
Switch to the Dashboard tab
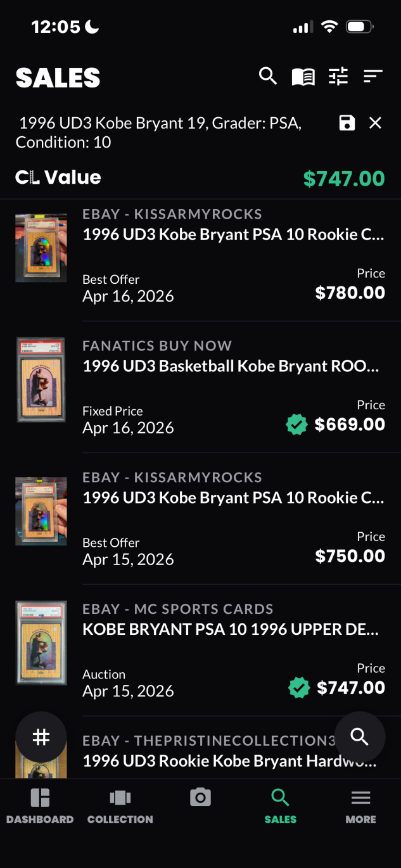(40, 806)
